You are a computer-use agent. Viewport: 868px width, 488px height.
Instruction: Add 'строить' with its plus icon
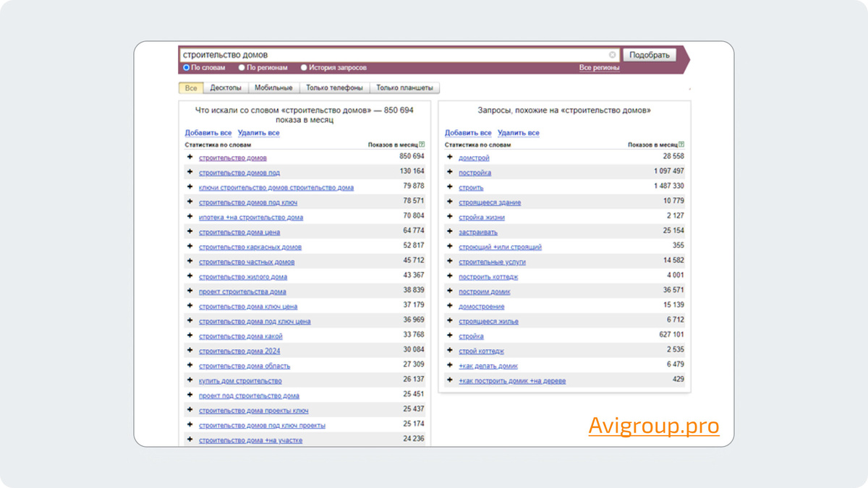click(450, 187)
